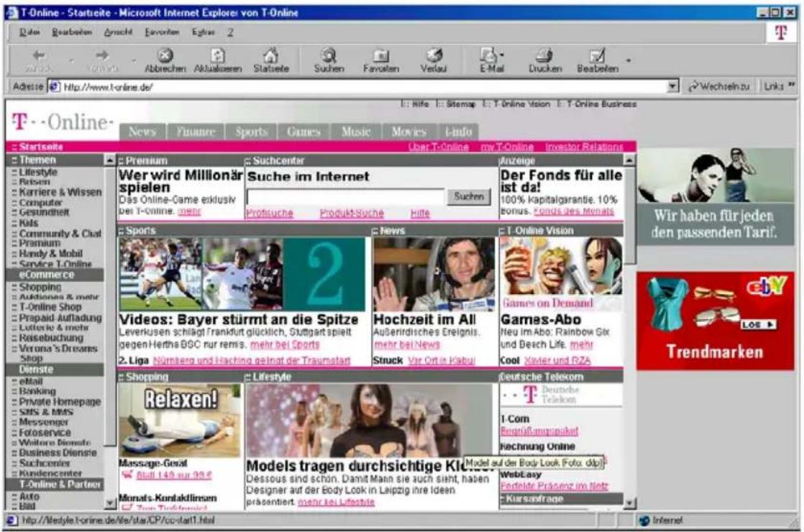This screenshot has height=532, width=804.
Task: Open the address bar dropdown arrow
Action: coord(672,86)
